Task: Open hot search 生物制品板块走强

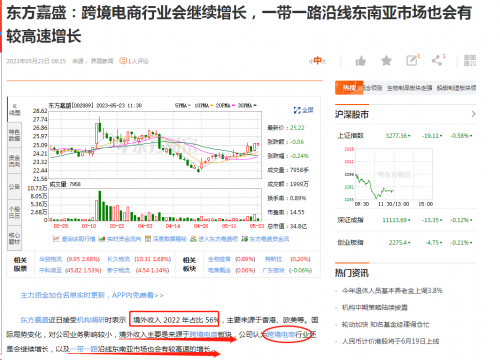Action: pyautogui.click(x=409, y=88)
